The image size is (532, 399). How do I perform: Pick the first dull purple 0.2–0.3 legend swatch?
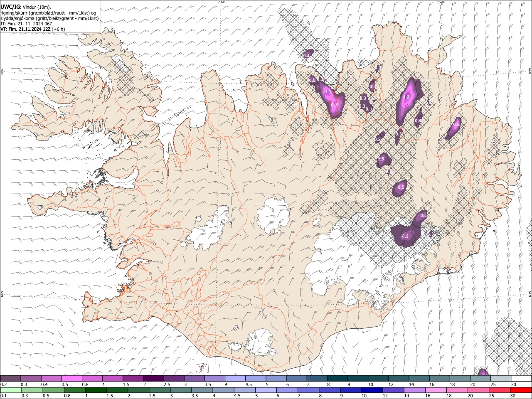point(11,379)
